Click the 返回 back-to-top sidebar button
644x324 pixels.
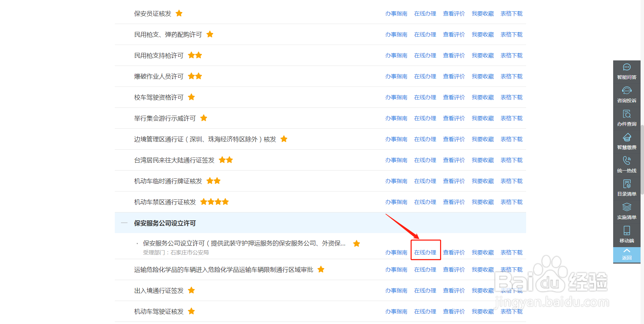tap(627, 255)
